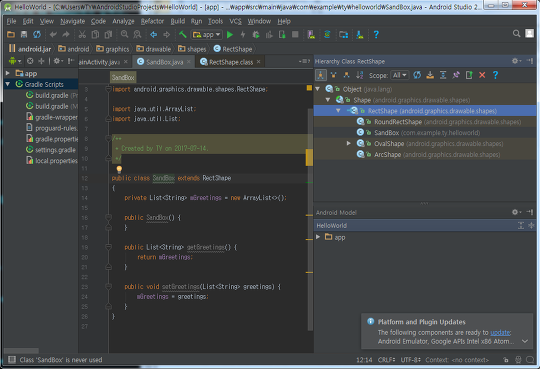540x369 pixels.
Task: Expand app in the Android Model panel
Action: (x=318, y=237)
